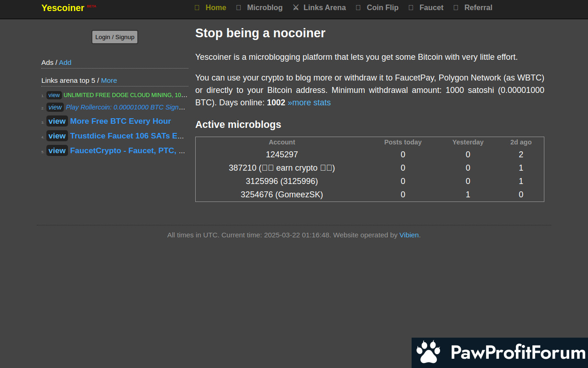Open UNLIMITED FREE DOGE CLOUD MINING link
Viewport: 588px width, 368px height.
125,95
